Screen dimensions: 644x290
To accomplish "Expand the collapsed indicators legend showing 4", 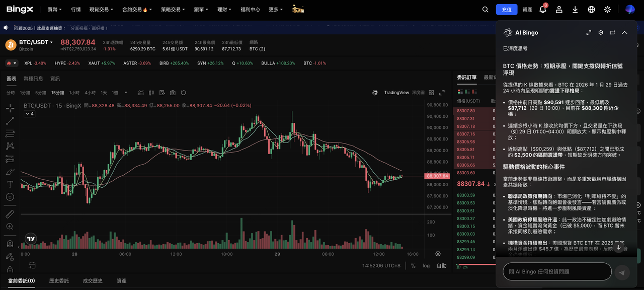I will click(x=29, y=114).
